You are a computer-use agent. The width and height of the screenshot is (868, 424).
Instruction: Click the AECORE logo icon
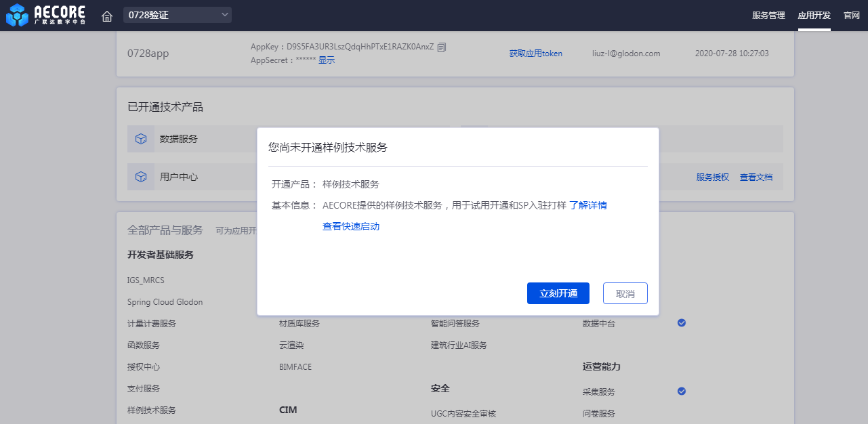[18, 16]
